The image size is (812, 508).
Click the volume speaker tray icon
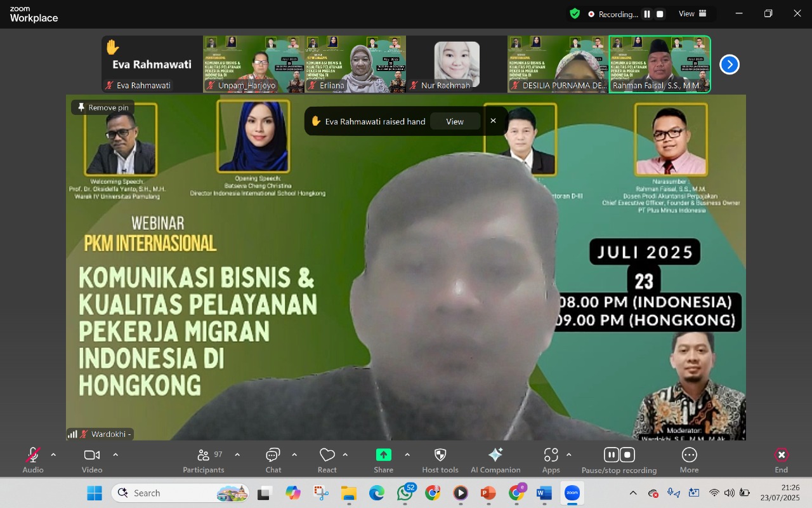click(730, 493)
